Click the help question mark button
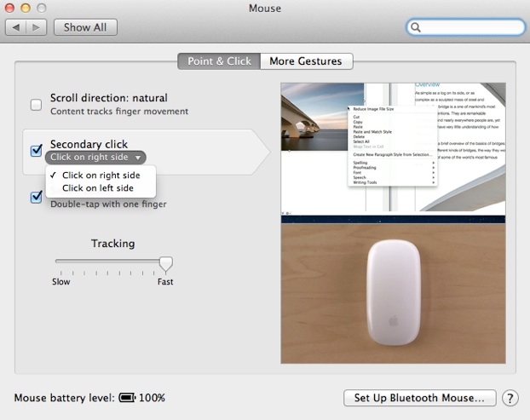 pos(510,398)
